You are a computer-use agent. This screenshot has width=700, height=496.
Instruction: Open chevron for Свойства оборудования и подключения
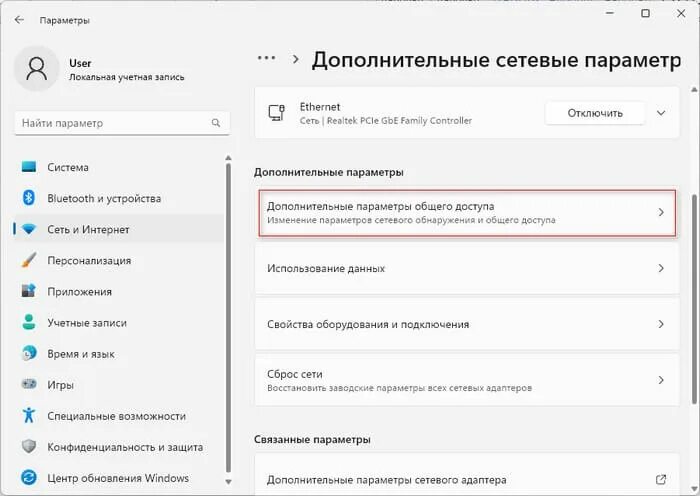click(x=661, y=324)
